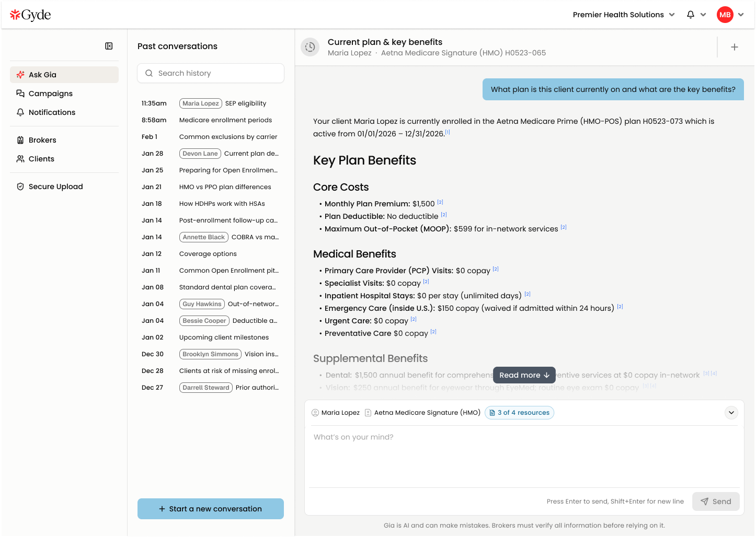Click Aetna Medicare Signature (HMO) plan chip
This screenshot has width=756, height=537.
click(422, 413)
